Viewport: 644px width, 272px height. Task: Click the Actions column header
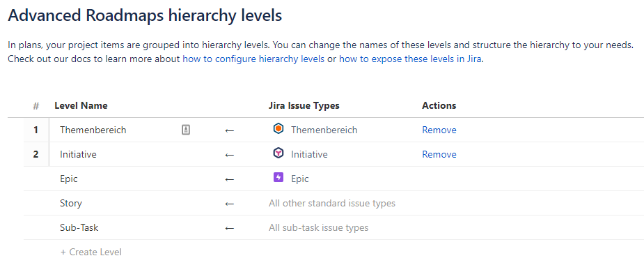point(439,105)
